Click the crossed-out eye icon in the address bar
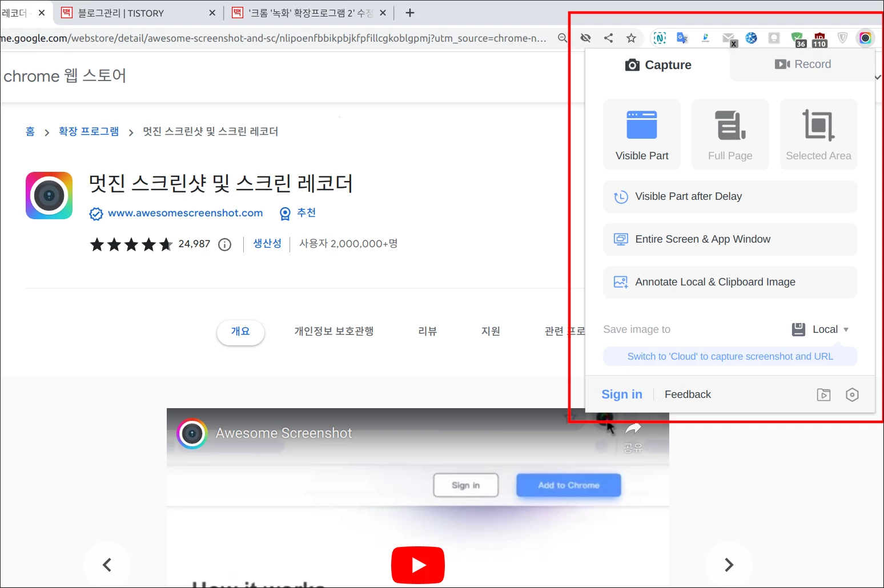 tap(585, 38)
